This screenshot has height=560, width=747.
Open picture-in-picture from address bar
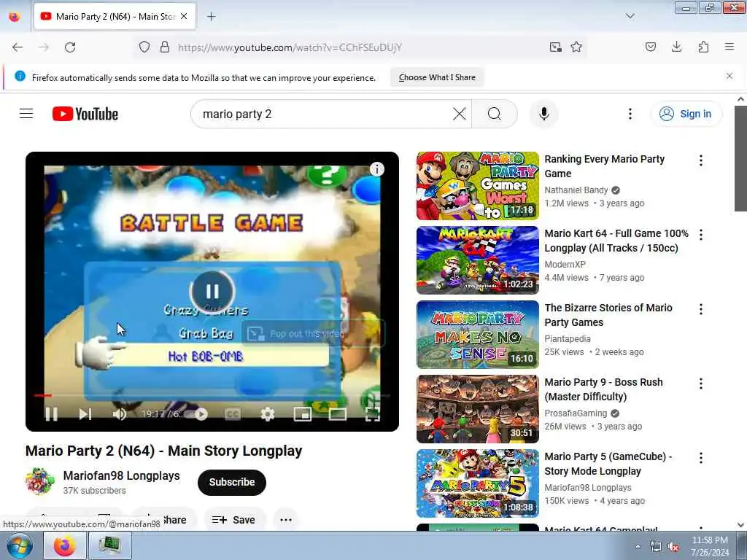click(555, 47)
